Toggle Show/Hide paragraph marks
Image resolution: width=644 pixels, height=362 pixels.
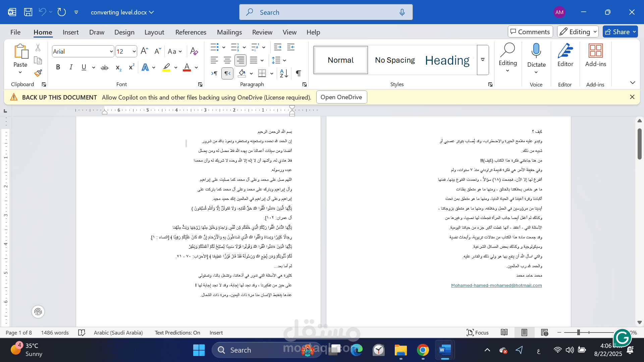(298, 73)
